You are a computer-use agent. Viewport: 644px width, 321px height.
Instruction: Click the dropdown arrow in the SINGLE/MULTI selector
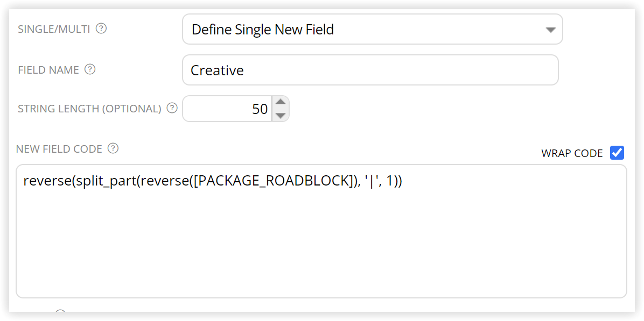pos(550,30)
